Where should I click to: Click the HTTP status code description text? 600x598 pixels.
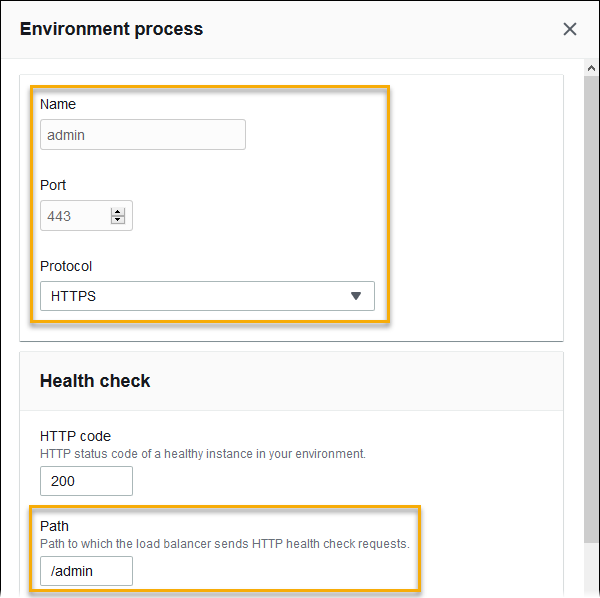(x=203, y=453)
